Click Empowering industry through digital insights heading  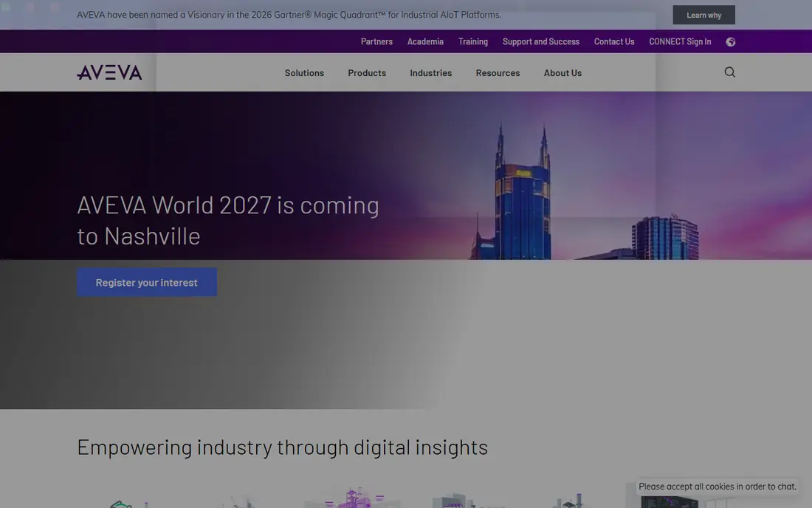point(282,447)
